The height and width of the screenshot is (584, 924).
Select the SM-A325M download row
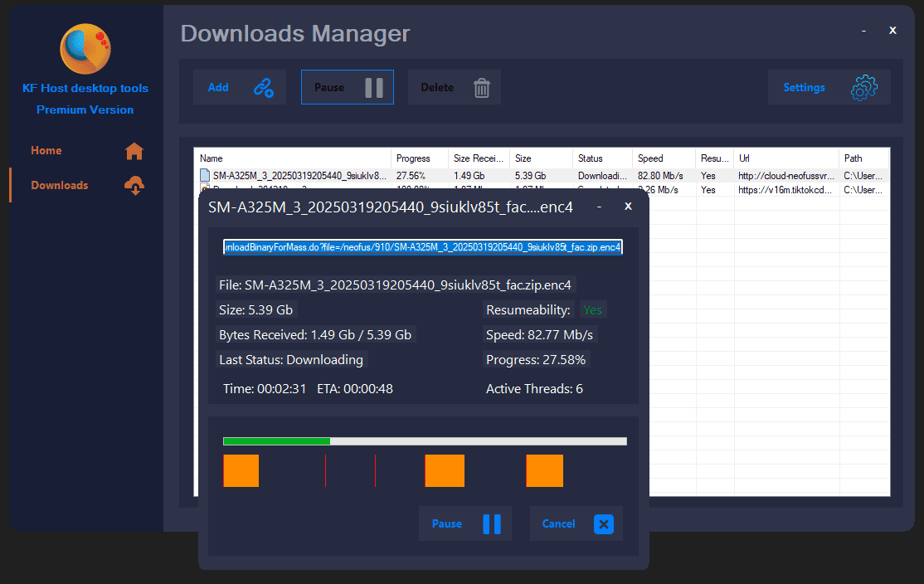point(299,176)
